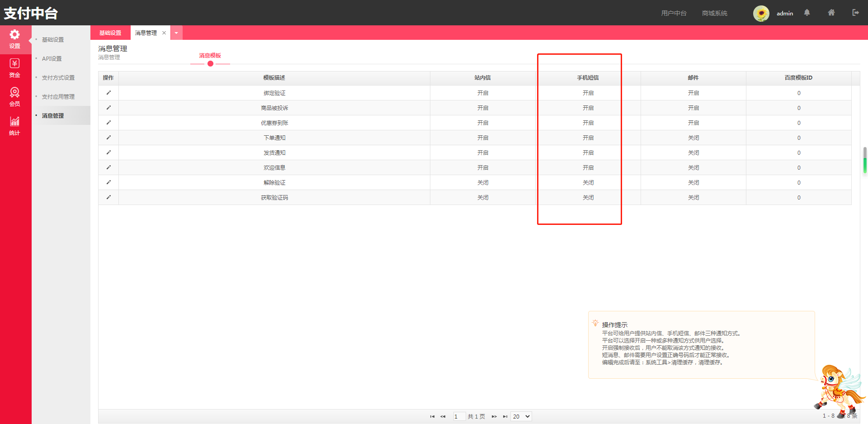868x424 pixels.
Task: Edit the 解除验证 template row
Action: [x=108, y=182]
